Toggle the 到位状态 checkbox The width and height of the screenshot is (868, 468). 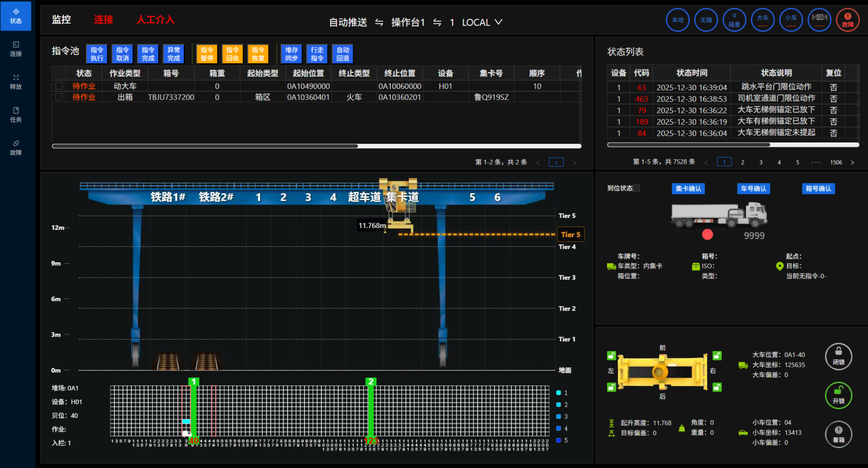pos(637,188)
